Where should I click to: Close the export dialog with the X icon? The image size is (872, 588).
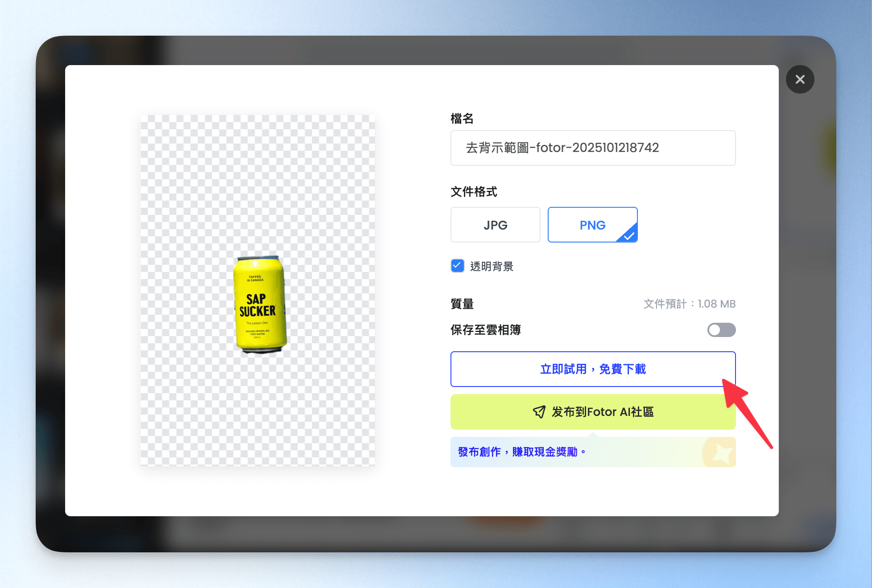[x=800, y=79]
